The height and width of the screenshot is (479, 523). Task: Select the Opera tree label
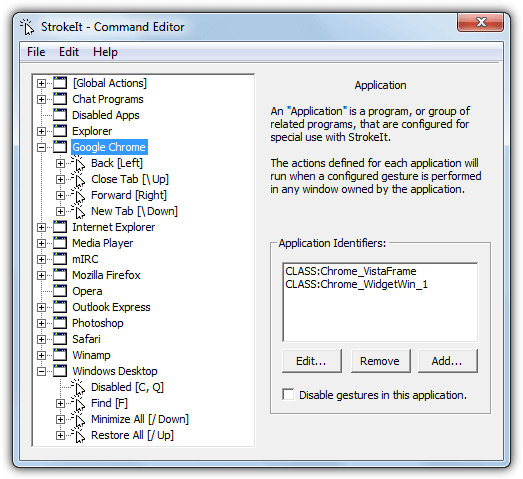87,291
